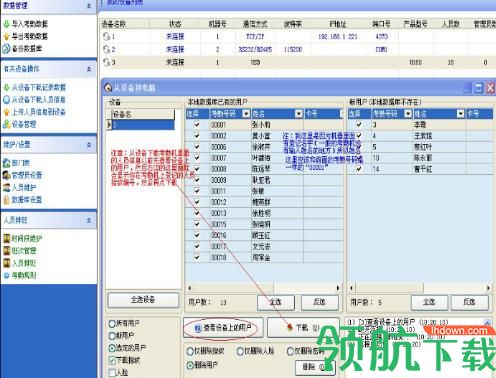The height and width of the screenshot is (378, 496).
Task: Uncheck new user 14 checkbox
Action: pyautogui.click(x=359, y=169)
